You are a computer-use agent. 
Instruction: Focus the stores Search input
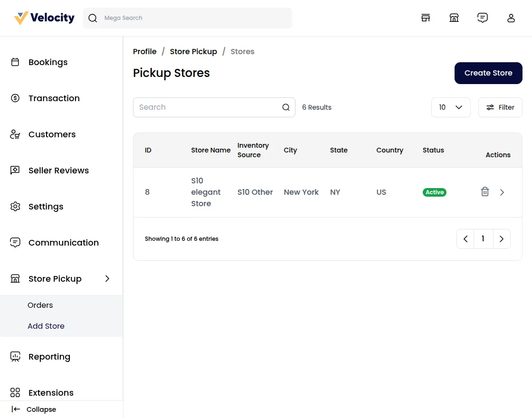pyautogui.click(x=214, y=107)
